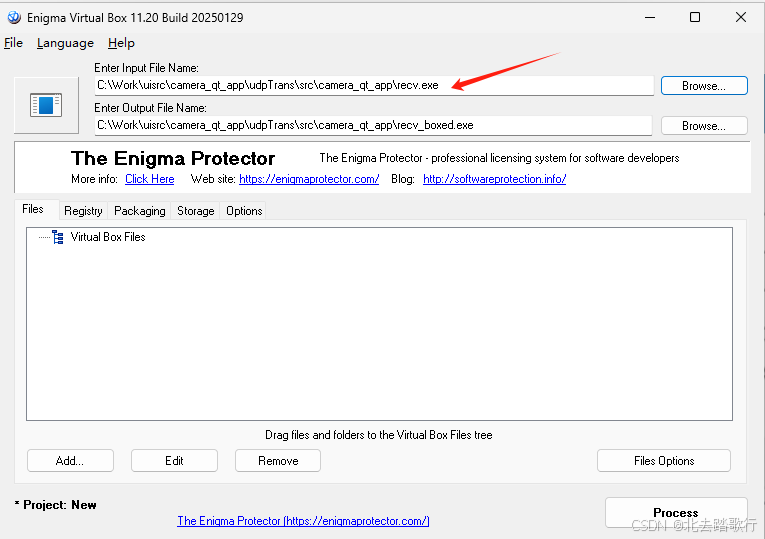The image size is (765, 539).
Task: Maximize the Enigma Virtual Box window
Action: click(x=695, y=18)
